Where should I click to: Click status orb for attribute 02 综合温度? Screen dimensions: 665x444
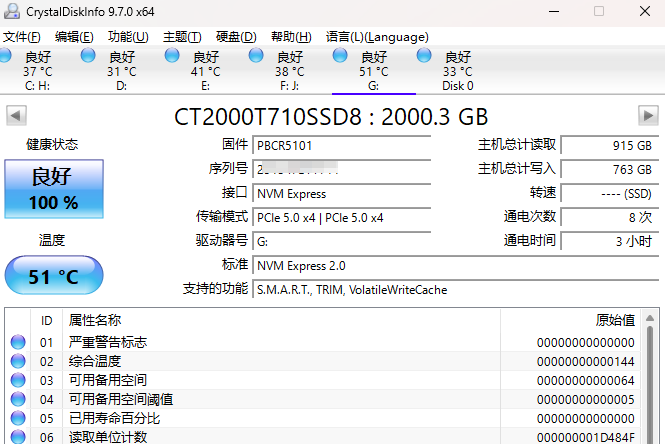(18, 361)
